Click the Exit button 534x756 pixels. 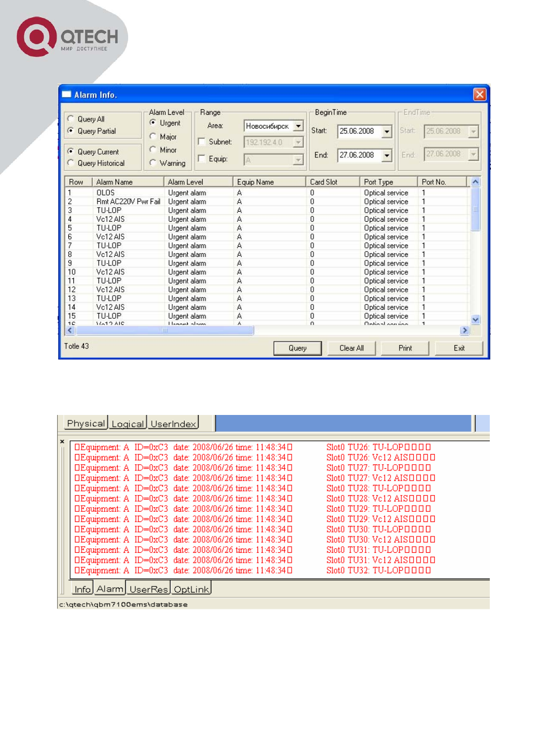(459, 348)
